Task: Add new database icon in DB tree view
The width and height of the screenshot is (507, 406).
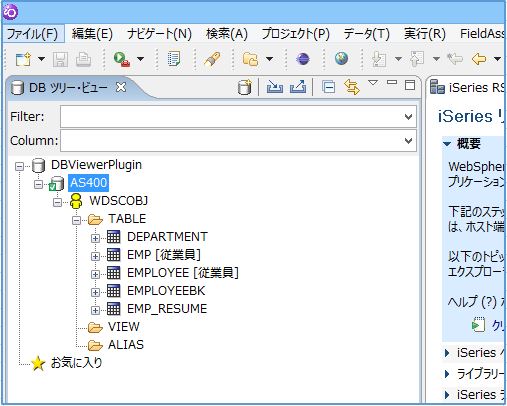Action: point(244,87)
